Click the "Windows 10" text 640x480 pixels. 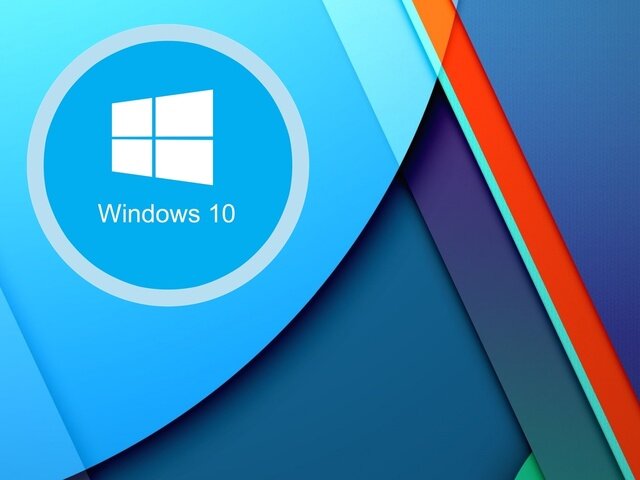167,213
